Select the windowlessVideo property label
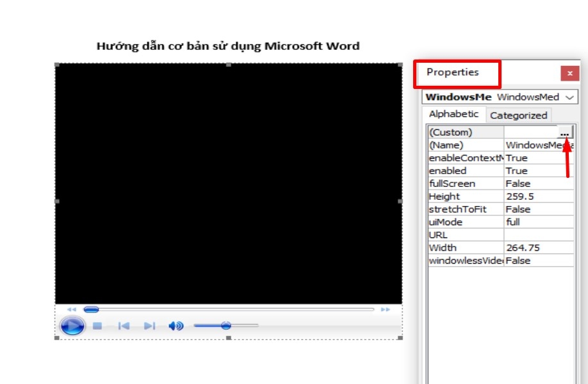The image size is (588, 384). pyautogui.click(x=466, y=260)
